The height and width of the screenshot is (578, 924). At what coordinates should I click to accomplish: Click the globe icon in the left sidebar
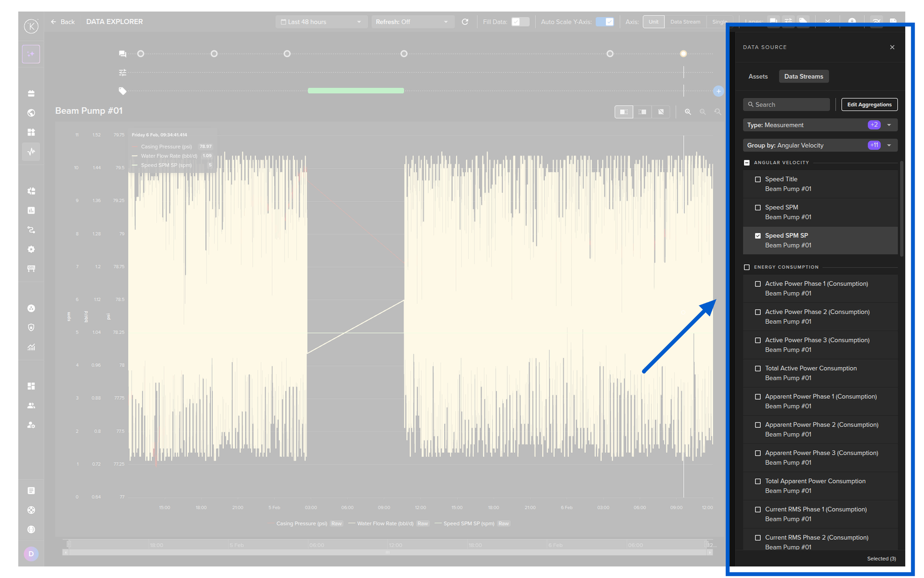(x=31, y=113)
